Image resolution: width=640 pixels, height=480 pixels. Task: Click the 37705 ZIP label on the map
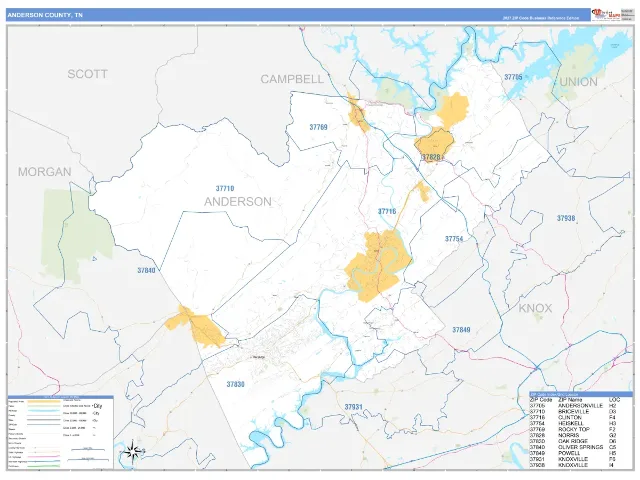[x=513, y=77]
